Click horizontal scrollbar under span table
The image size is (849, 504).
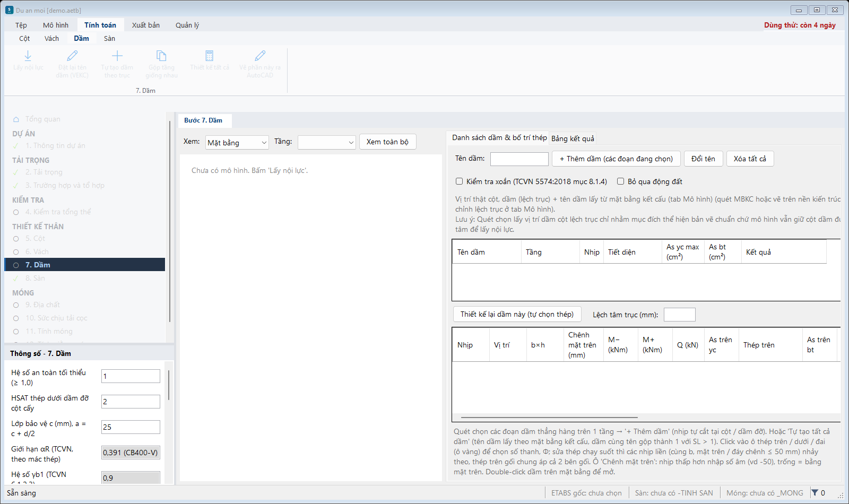[549, 418]
